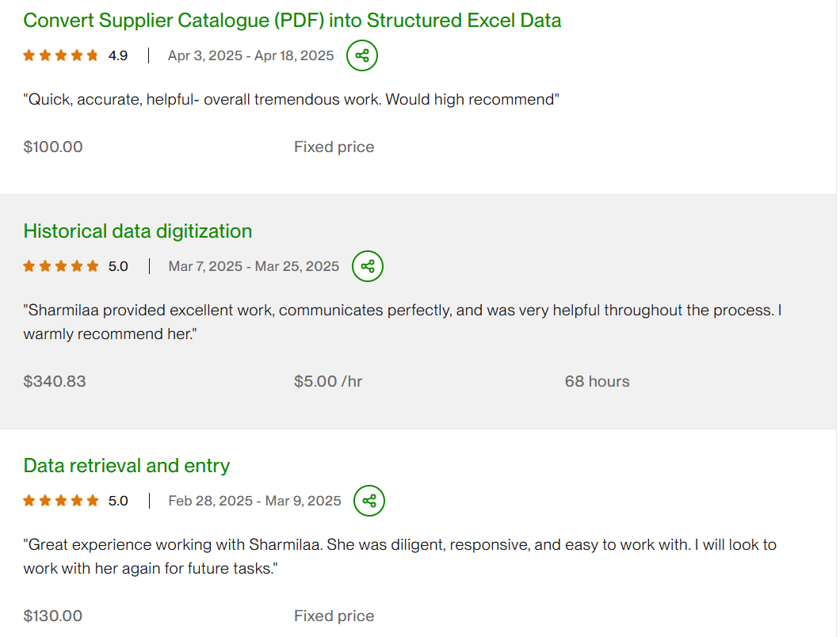Open the Data retrieval and entry link

(x=127, y=466)
